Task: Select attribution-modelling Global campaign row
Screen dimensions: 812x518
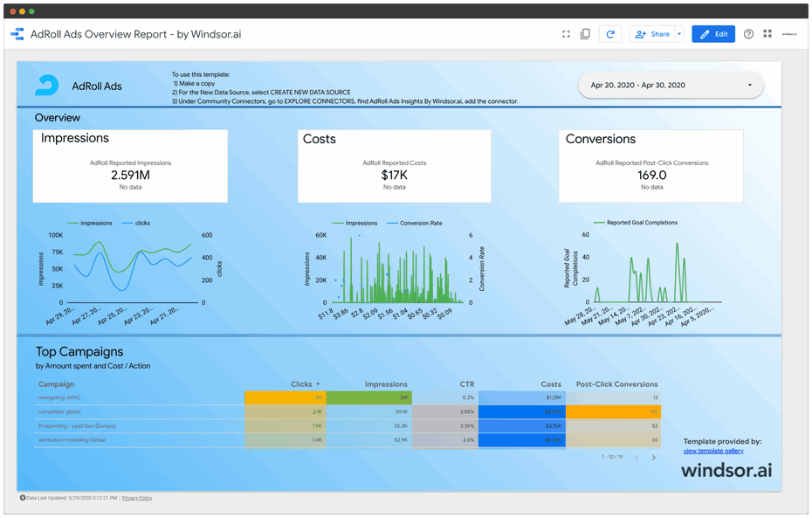Action: [347, 439]
